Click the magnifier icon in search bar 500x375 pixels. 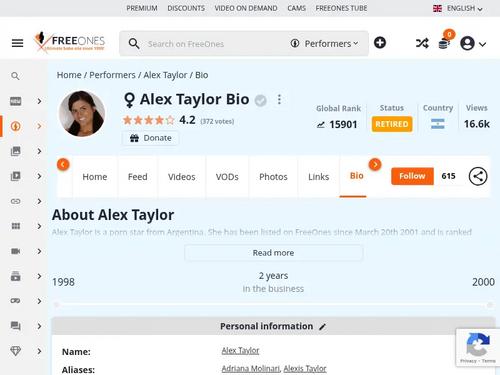134,44
